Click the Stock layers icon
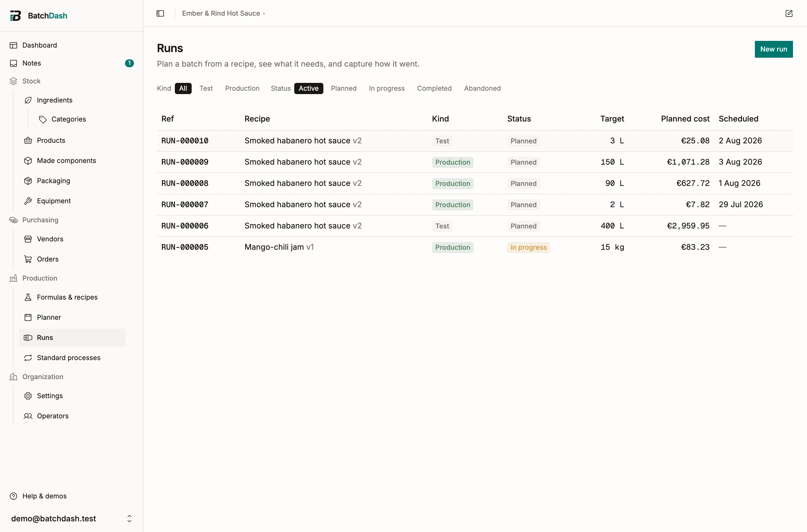Viewport: 807px width, 532px height. click(13, 81)
